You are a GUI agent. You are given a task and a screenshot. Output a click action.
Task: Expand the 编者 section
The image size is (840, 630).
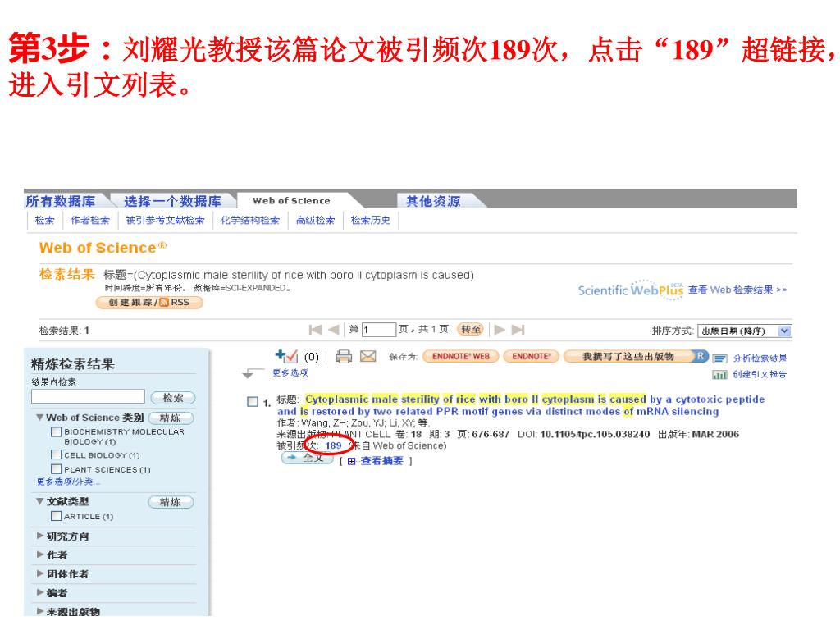pos(40,592)
